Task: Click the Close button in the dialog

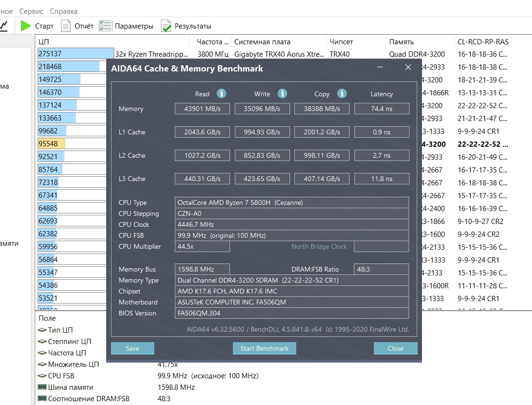Action: coord(395,348)
